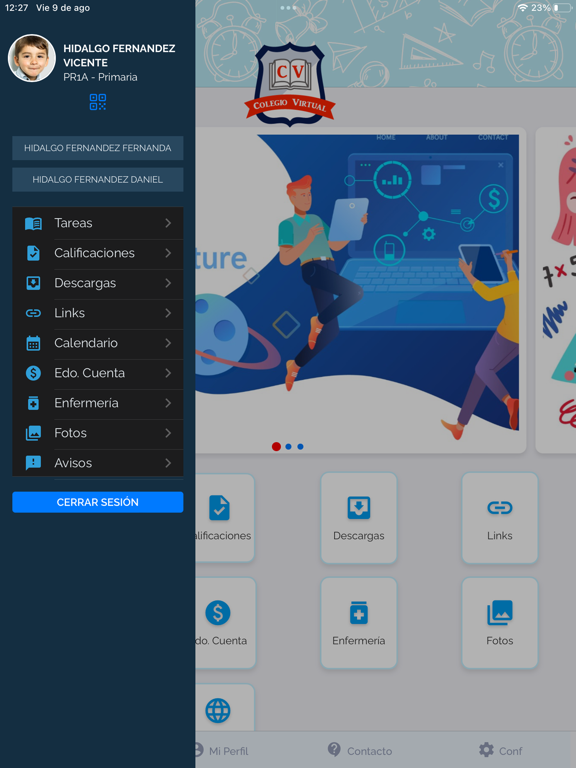Tap the Tareas book icon in the side menu
The image size is (576, 768).
(x=33, y=223)
